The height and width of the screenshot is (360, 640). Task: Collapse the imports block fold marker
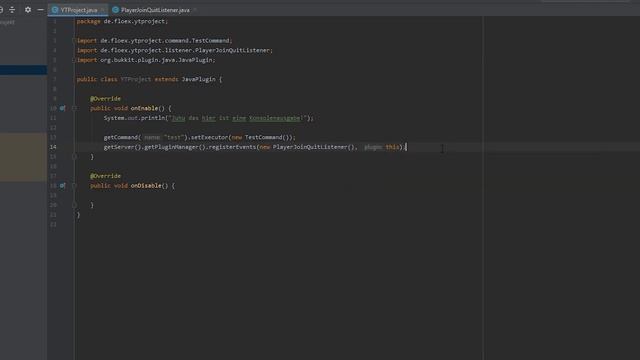click(74, 40)
